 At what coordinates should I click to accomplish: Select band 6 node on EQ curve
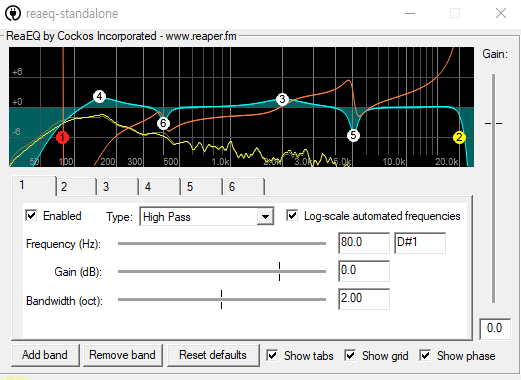tap(163, 123)
